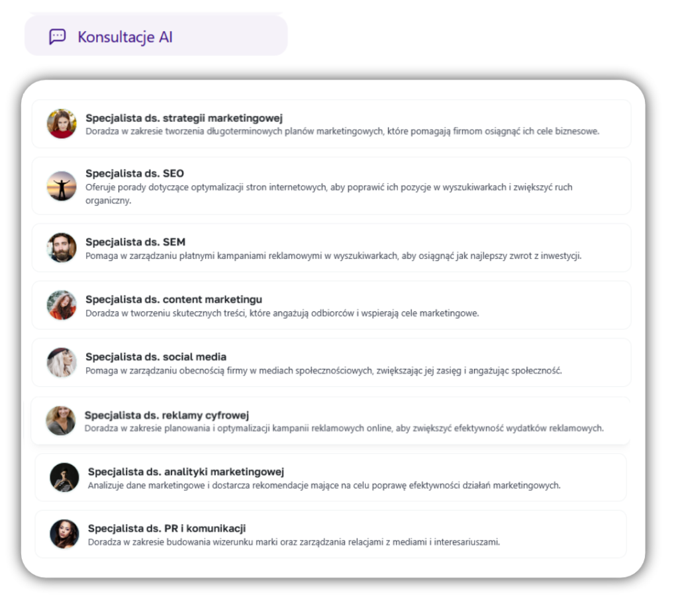
Task: Click the SEO specialist description about optymalizacji stron
Action: (x=329, y=194)
